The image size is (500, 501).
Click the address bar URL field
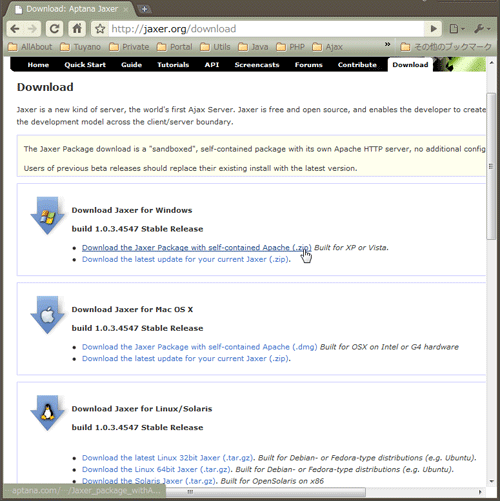(266, 29)
